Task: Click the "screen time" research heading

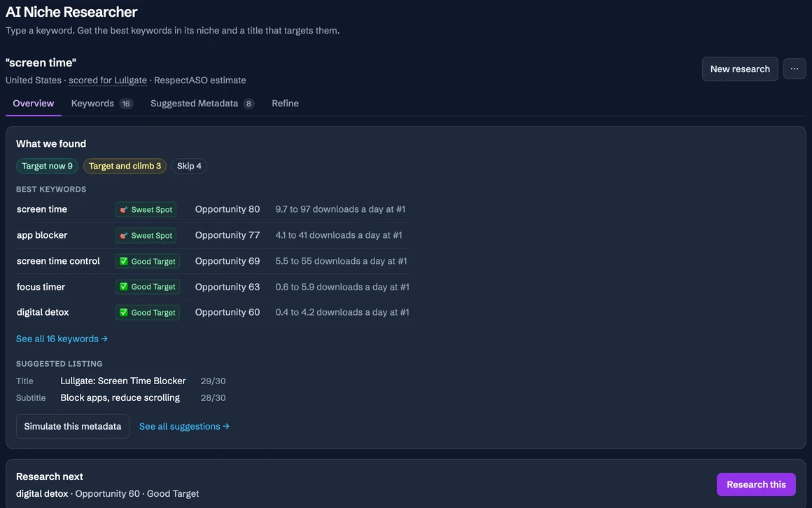Action: click(41, 63)
